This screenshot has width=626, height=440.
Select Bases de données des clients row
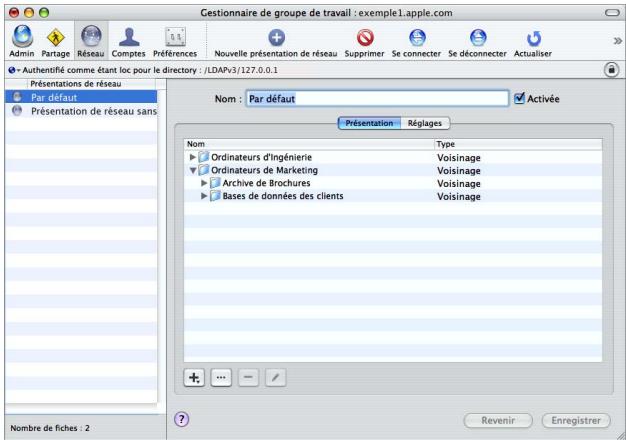click(x=393, y=196)
